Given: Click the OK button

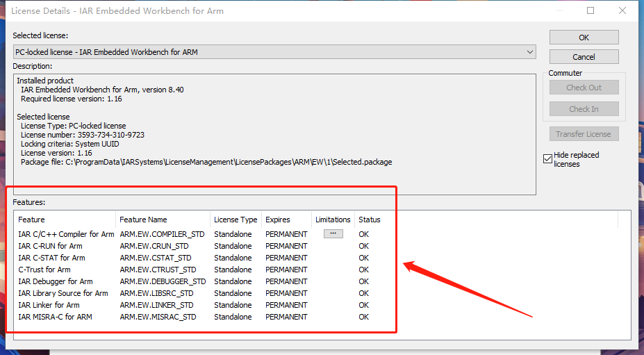Looking at the screenshot, I should [584, 38].
